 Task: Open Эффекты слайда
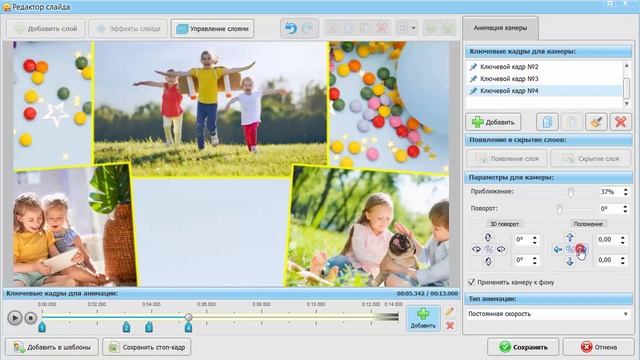[128, 29]
